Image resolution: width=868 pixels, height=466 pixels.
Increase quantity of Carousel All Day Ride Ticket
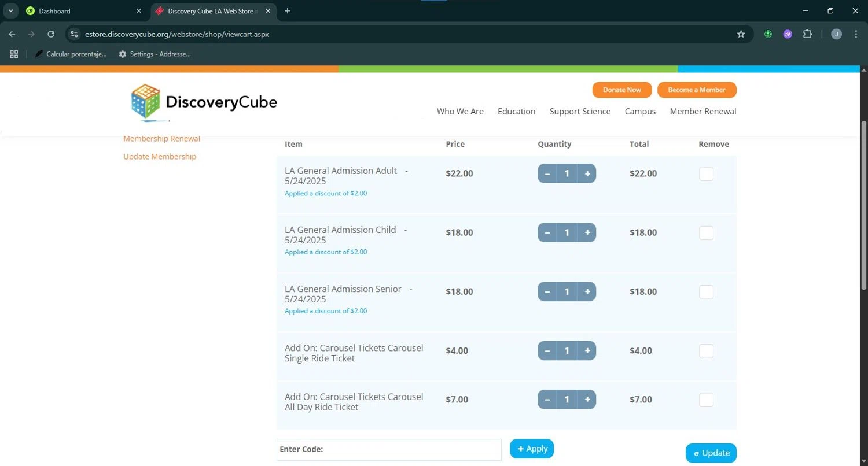coord(587,399)
